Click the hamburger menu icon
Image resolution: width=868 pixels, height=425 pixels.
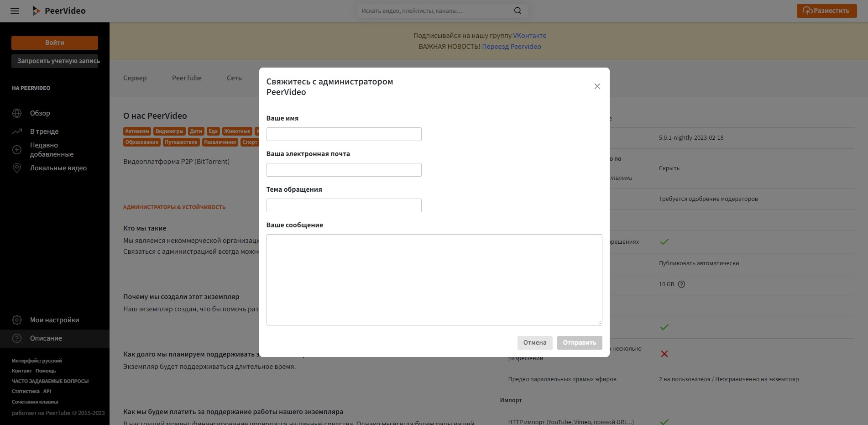tap(15, 11)
